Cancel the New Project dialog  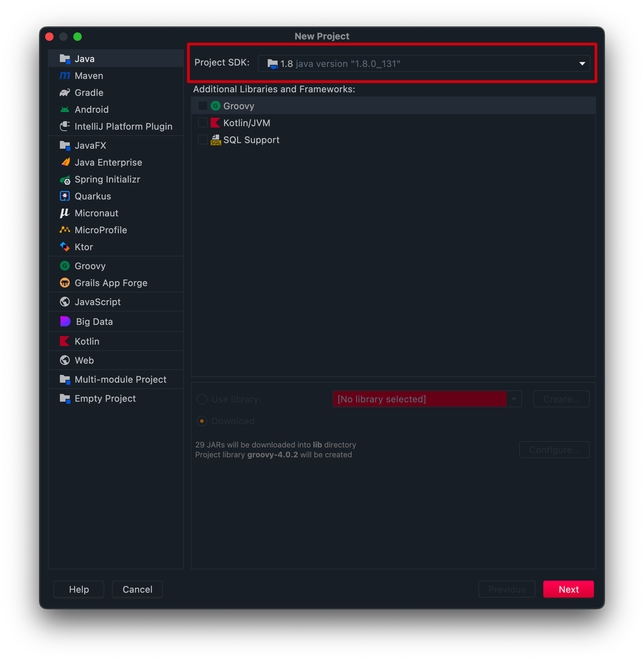(x=137, y=589)
